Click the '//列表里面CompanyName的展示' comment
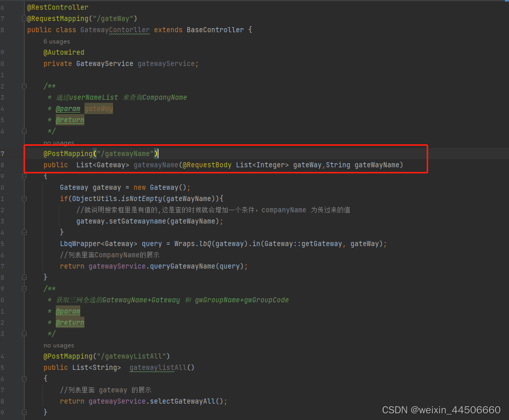509x420 pixels. pos(109,255)
